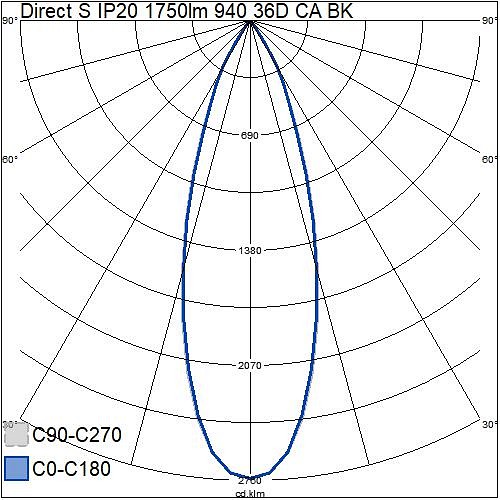500x500 pixels.
Task: Select the C0-C180 legend label
Action: (72, 468)
